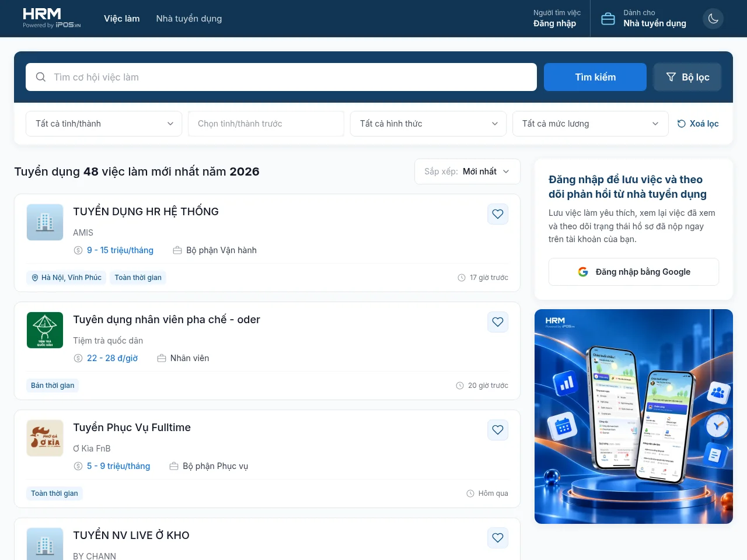Click Người tìm việc Đăng nhập

point(557,19)
